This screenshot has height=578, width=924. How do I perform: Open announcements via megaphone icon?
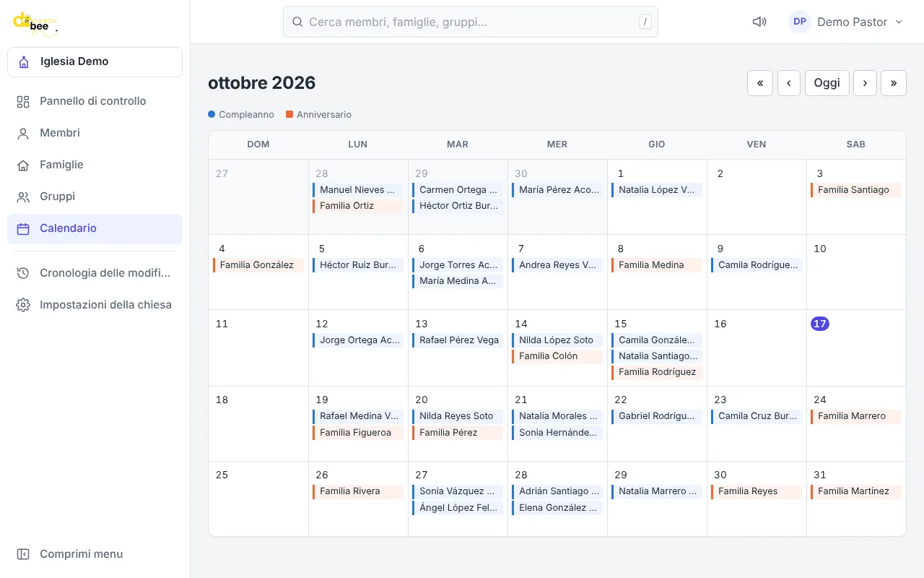(759, 22)
